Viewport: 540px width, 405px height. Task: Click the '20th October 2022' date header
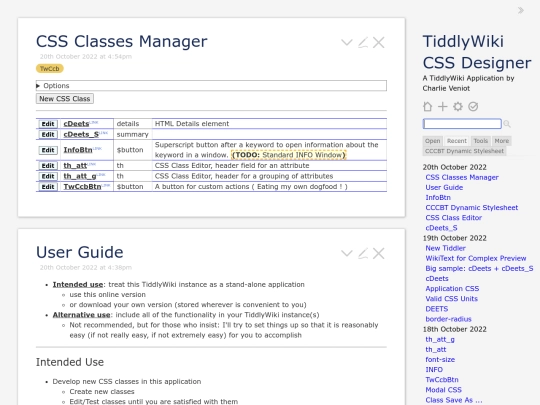[x=455, y=167]
